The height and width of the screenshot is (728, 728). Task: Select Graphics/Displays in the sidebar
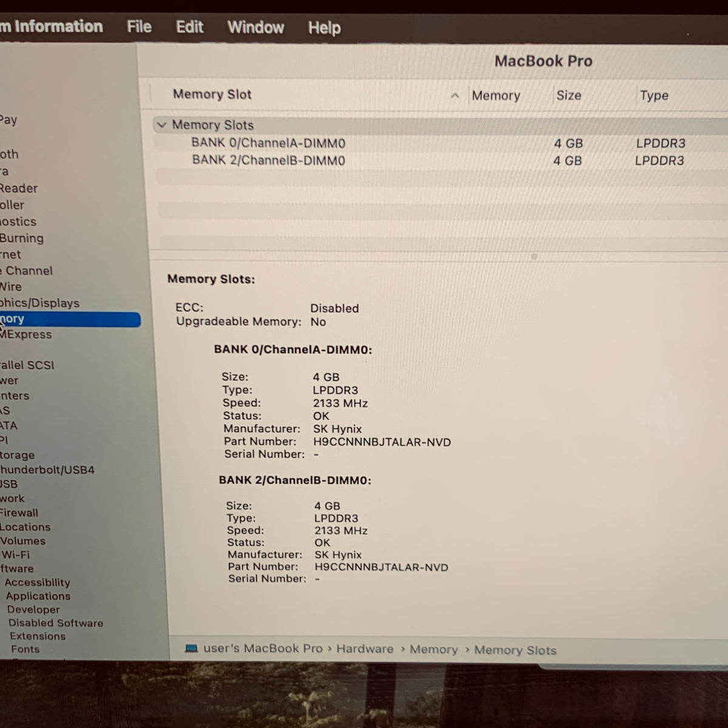39,303
